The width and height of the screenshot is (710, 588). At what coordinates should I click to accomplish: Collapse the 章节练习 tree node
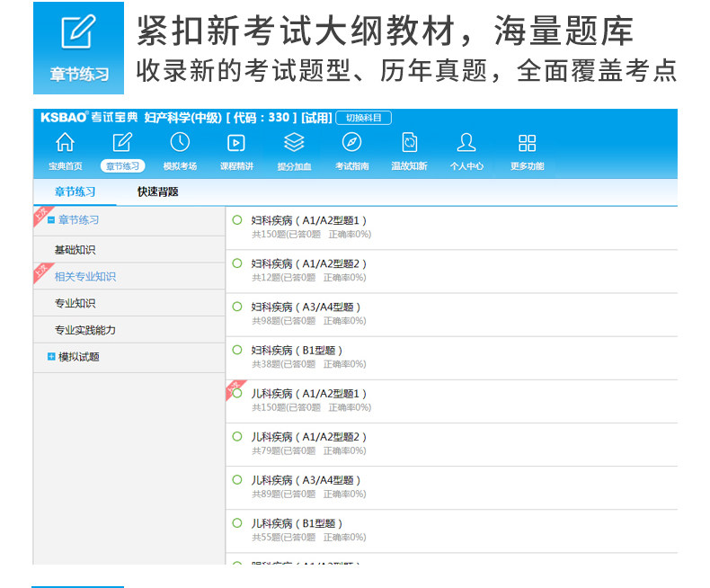(x=51, y=220)
